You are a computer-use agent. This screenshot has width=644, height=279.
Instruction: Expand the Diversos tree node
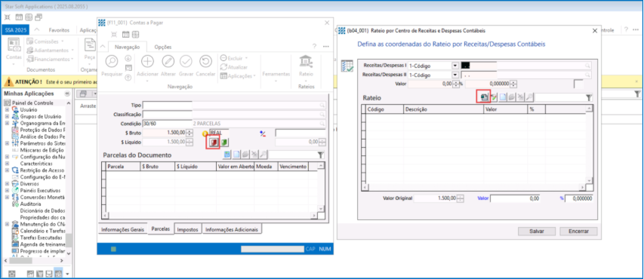tap(7, 184)
